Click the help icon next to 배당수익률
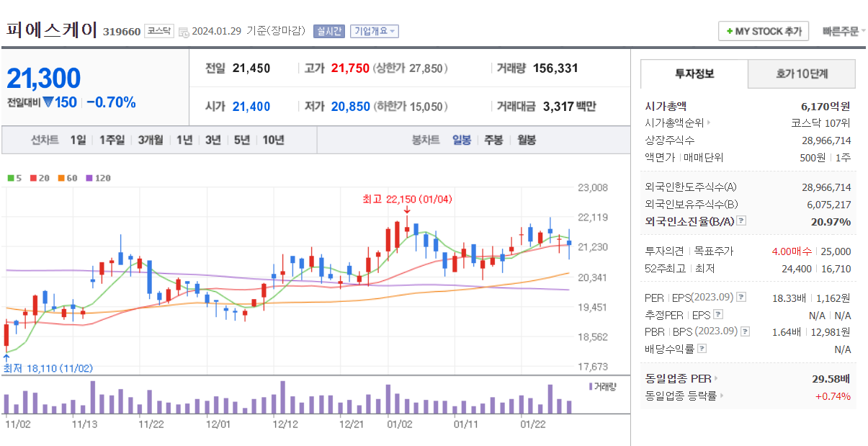This screenshot has height=446, width=868. (x=702, y=349)
